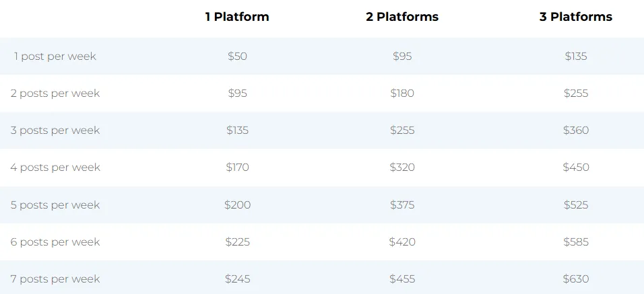
Task: Select the 2 posts per week row label
Action: [55, 93]
